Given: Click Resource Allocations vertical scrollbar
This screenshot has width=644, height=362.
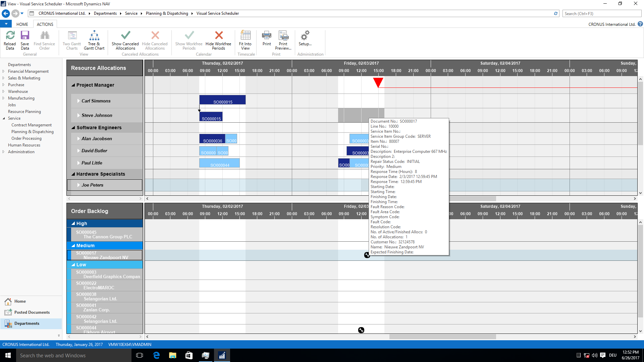Looking at the screenshot, I should [641, 114].
